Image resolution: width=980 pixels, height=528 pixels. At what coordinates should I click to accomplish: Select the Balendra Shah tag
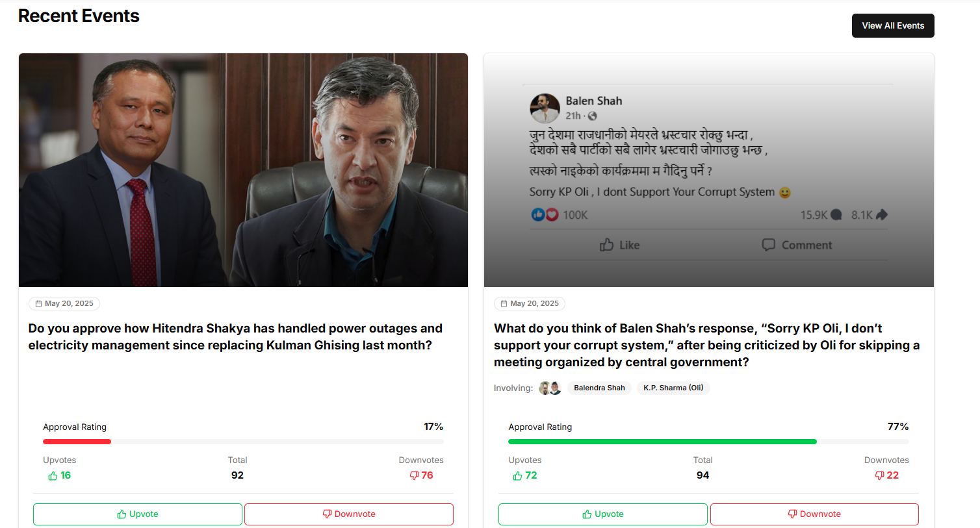tap(599, 388)
